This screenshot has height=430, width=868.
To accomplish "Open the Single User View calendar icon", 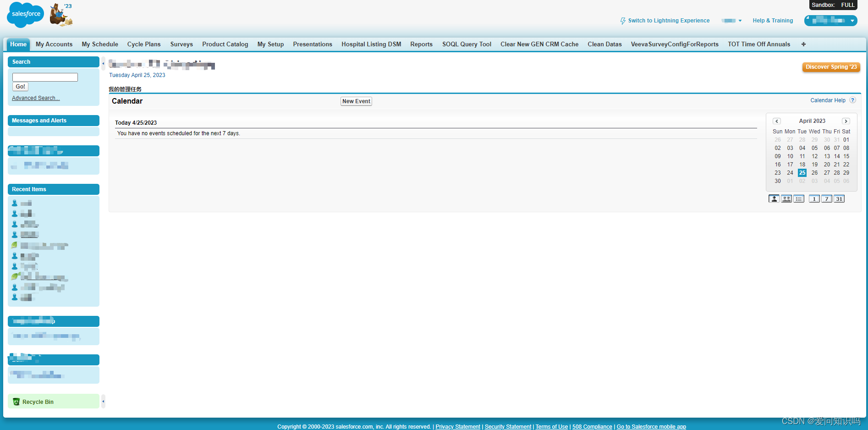I will pyautogui.click(x=774, y=198).
